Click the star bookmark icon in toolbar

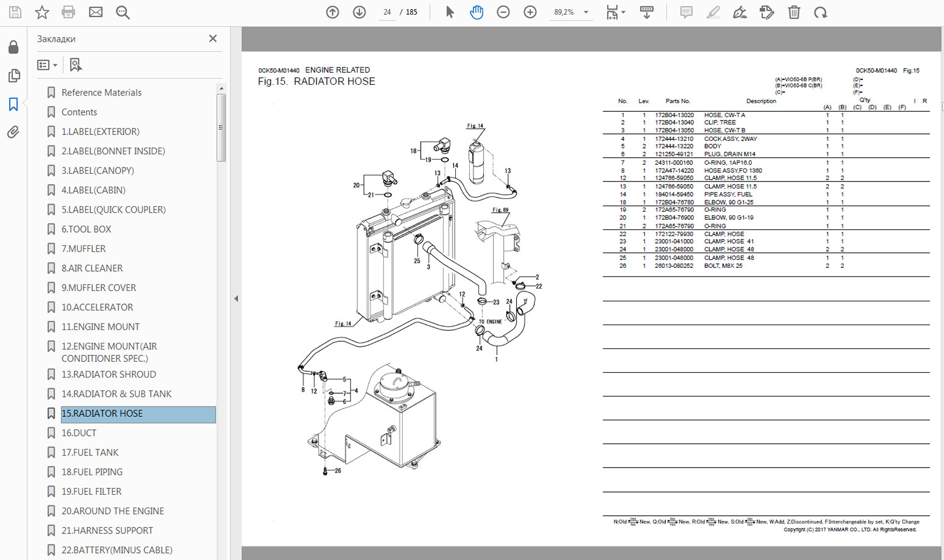(x=42, y=12)
